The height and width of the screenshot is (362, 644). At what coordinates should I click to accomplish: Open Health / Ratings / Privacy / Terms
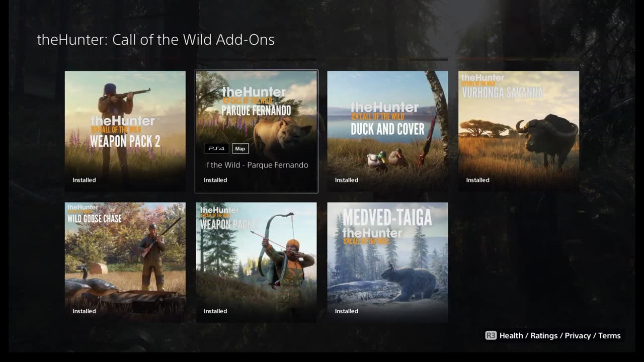[x=560, y=335]
